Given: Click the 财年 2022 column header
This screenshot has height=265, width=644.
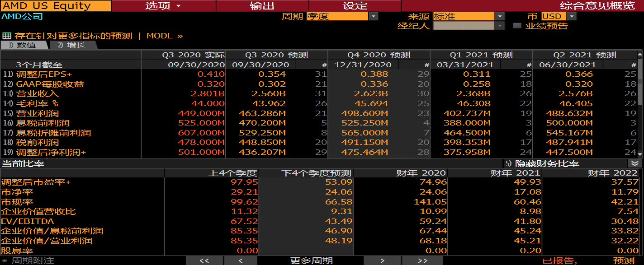Looking at the screenshot, I should click(613, 173).
